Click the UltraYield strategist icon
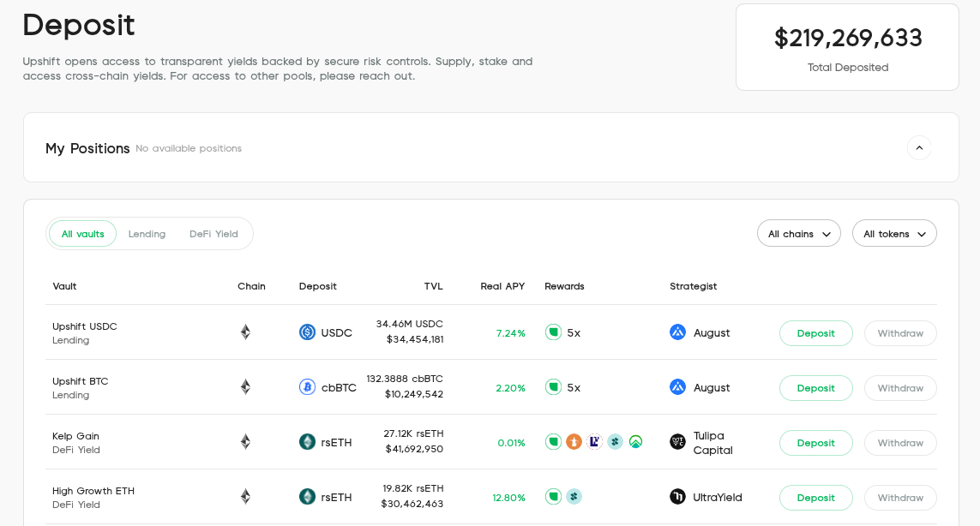Image resolution: width=980 pixels, height=526 pixels. tap(677, 497)
